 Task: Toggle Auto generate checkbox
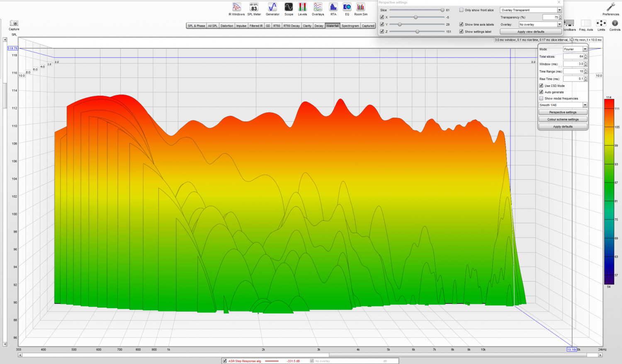(541, 92)
